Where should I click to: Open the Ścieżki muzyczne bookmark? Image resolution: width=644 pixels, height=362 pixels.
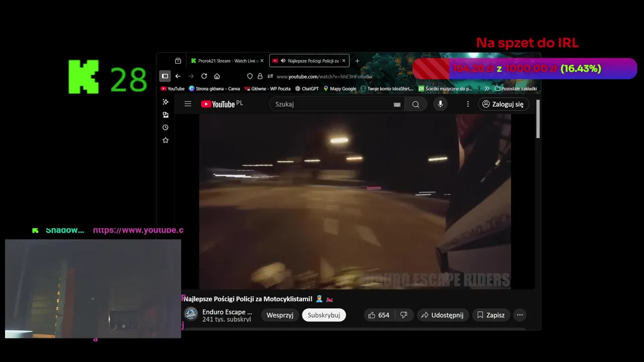[x=446, y=88]
